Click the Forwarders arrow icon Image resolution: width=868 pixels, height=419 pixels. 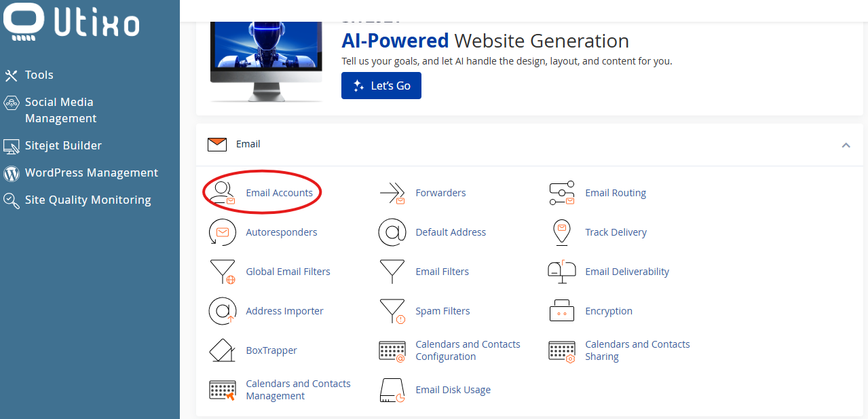(x=392, y=194)
